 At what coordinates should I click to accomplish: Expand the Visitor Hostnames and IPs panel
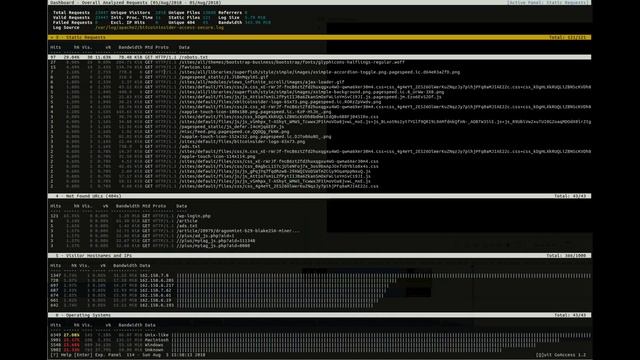click(x=320, y=256)
